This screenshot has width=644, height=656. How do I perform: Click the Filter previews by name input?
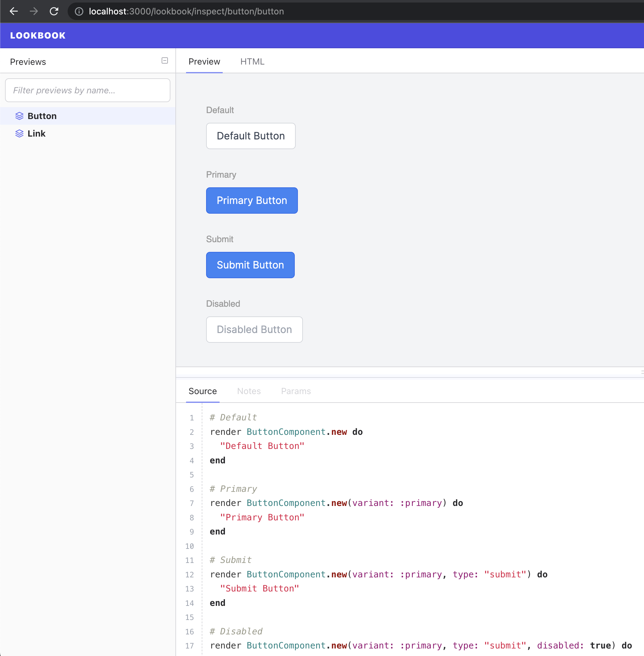point(88,90)
